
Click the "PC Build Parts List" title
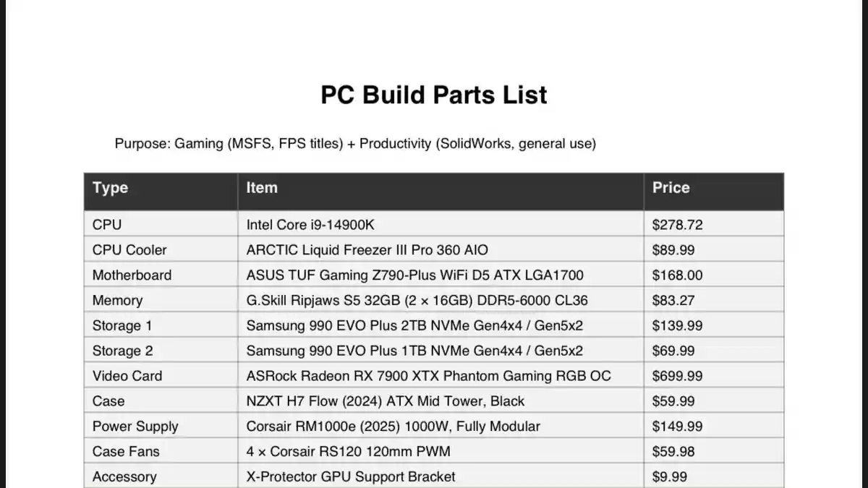click(x=434, y=95)
